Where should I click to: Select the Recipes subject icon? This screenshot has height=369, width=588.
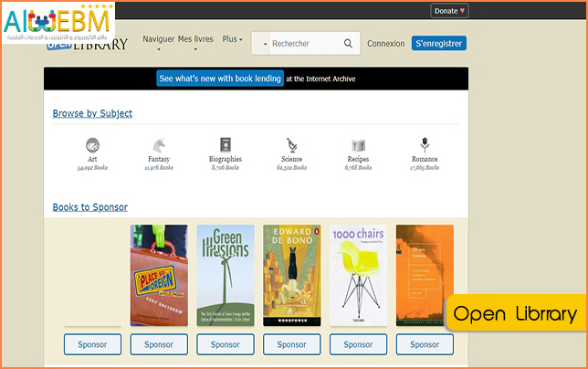(358, 144)
